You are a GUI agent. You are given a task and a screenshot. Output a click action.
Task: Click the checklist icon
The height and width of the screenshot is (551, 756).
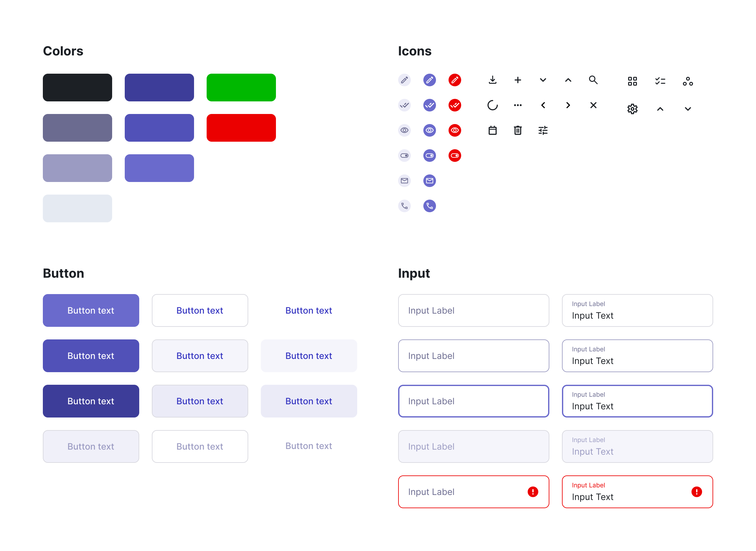point(660,81)
